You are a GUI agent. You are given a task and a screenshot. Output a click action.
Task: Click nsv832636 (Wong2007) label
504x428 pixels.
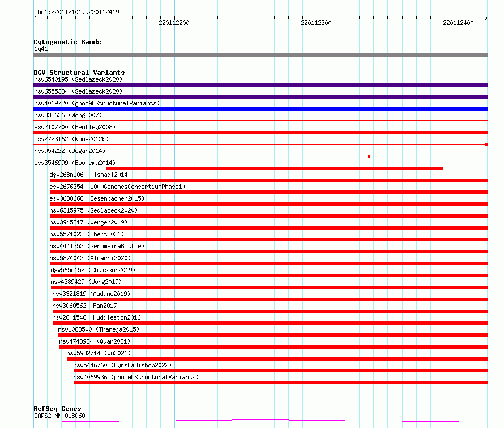(68, 115)
